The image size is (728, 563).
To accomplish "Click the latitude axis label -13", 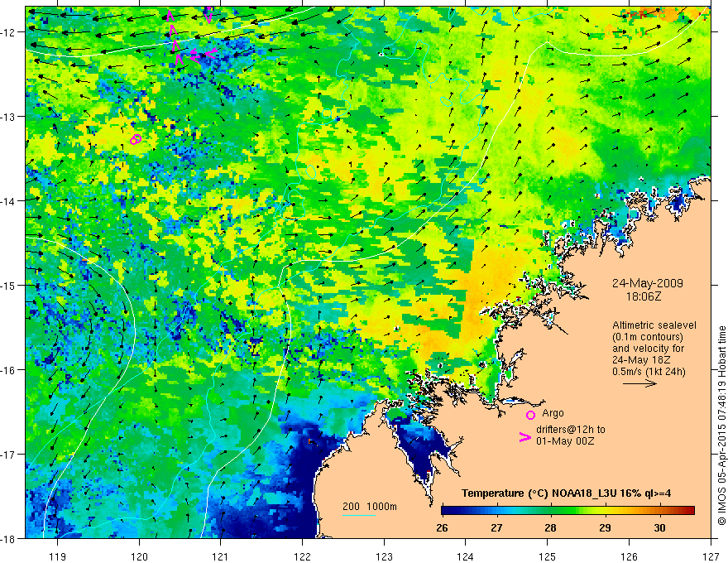I will [8, 116].
